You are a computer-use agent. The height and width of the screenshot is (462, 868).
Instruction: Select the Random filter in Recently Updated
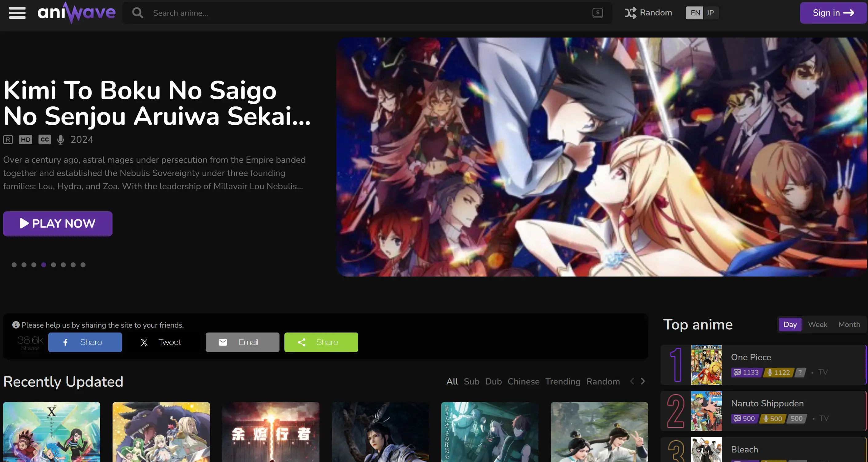[603, 381]
